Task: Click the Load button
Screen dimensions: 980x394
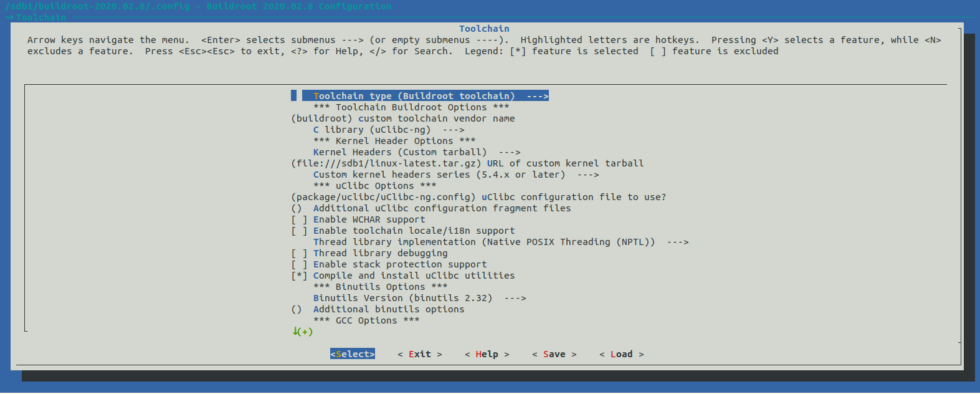Action: pos(622,354)
